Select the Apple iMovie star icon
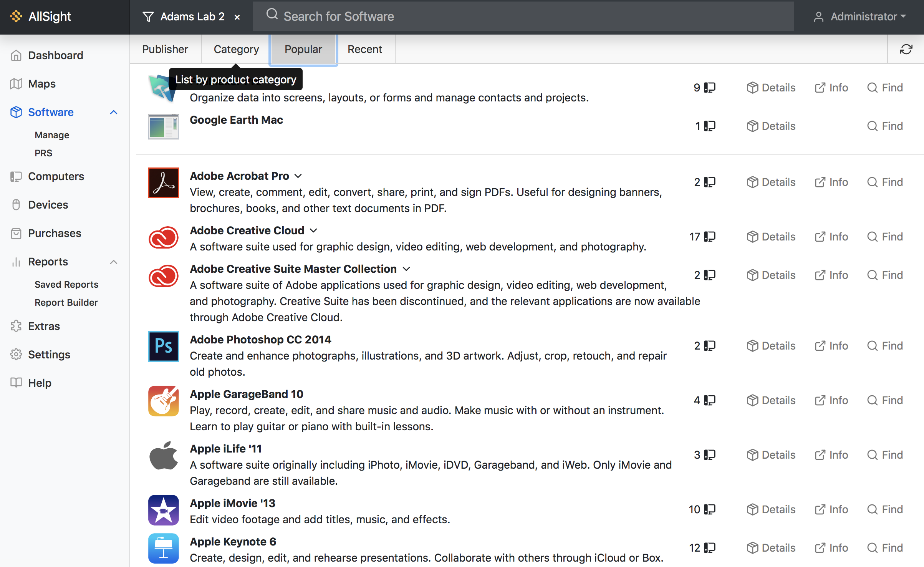 coord(163,510)
